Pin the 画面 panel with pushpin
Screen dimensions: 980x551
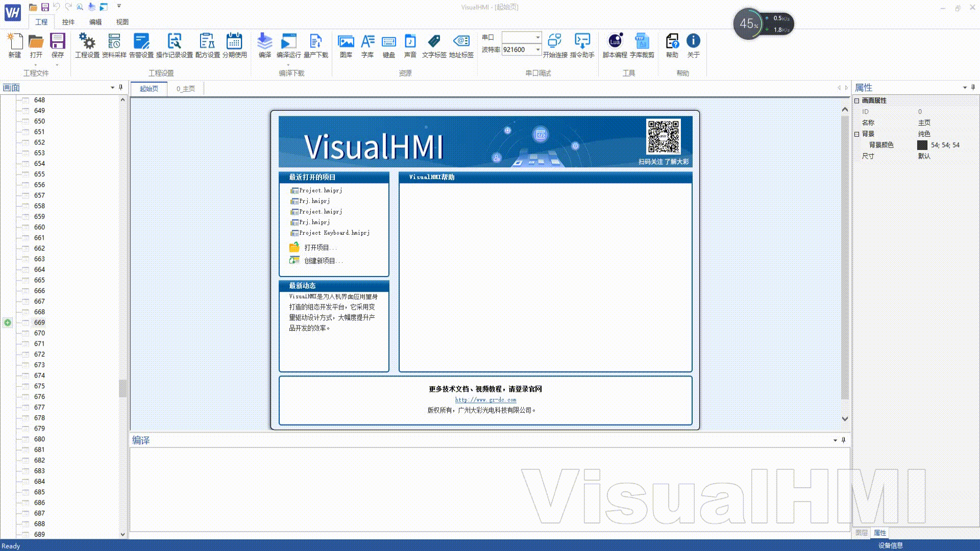[121, 88]
